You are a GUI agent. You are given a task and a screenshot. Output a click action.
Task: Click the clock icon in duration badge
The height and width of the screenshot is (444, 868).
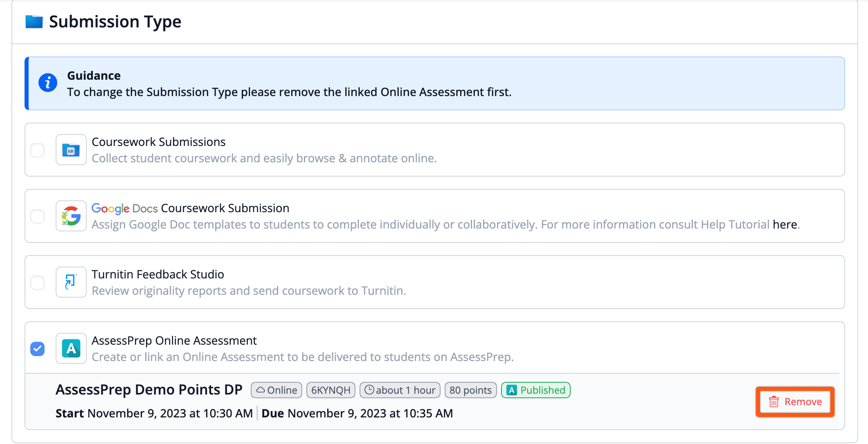click(369, 390)
